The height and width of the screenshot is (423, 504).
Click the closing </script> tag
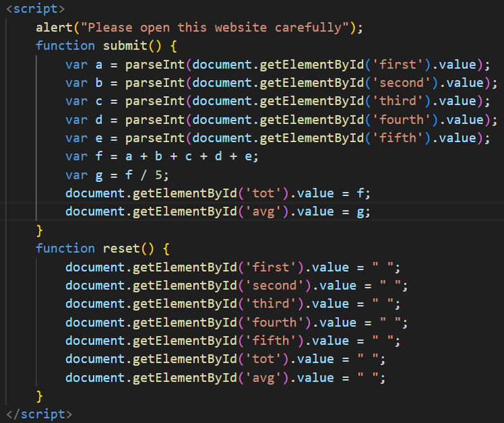click(x=38, y=414)
